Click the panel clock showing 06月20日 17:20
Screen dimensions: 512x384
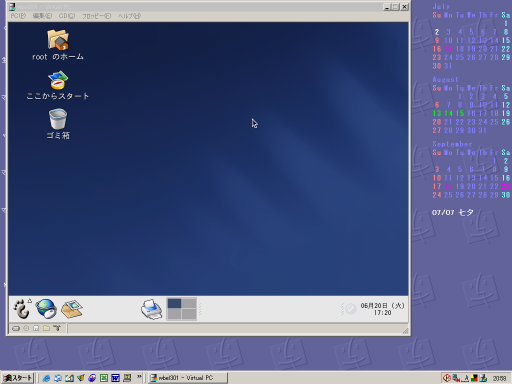(x=382, y=309)
